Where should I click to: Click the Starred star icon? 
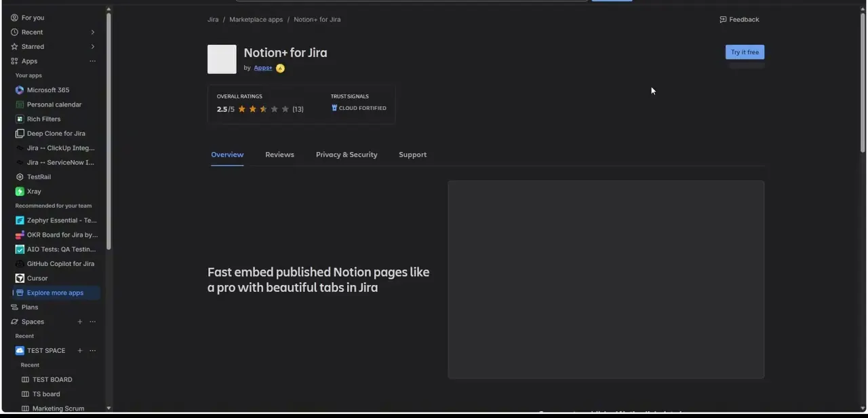(14, 47)
